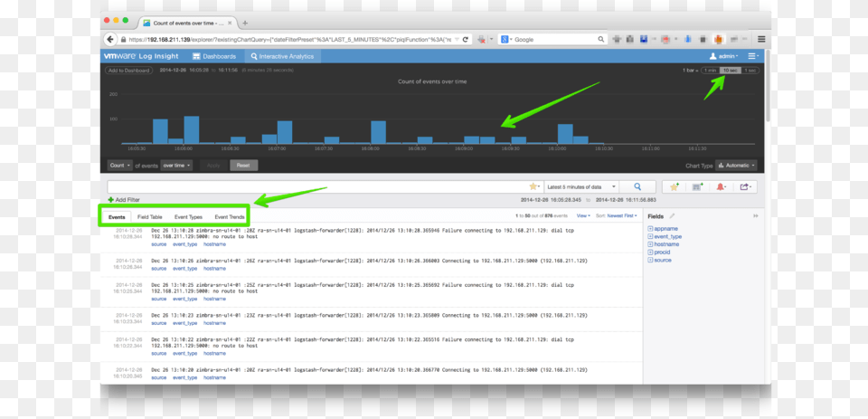This screenshot has width=868, height=419.
Task: Click into the query search field
Action: click(x=317, y=186)
